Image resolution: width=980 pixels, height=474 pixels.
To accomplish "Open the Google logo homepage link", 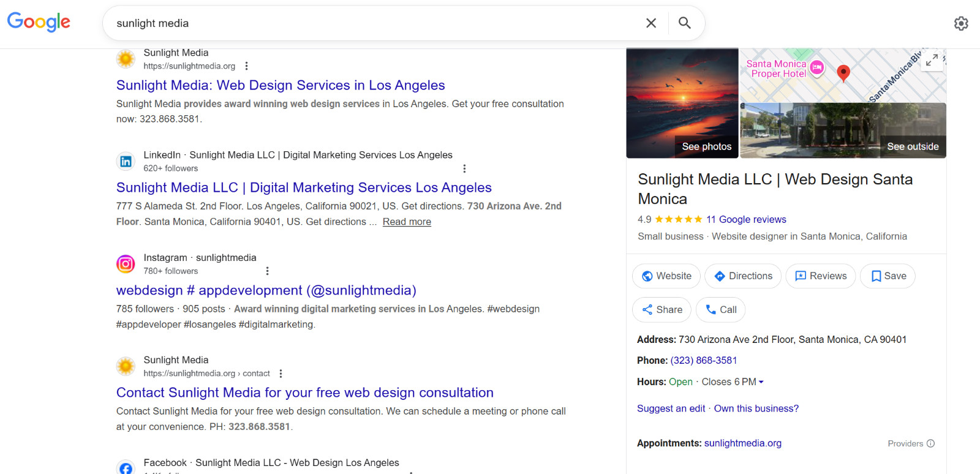I will coord(39,22).
